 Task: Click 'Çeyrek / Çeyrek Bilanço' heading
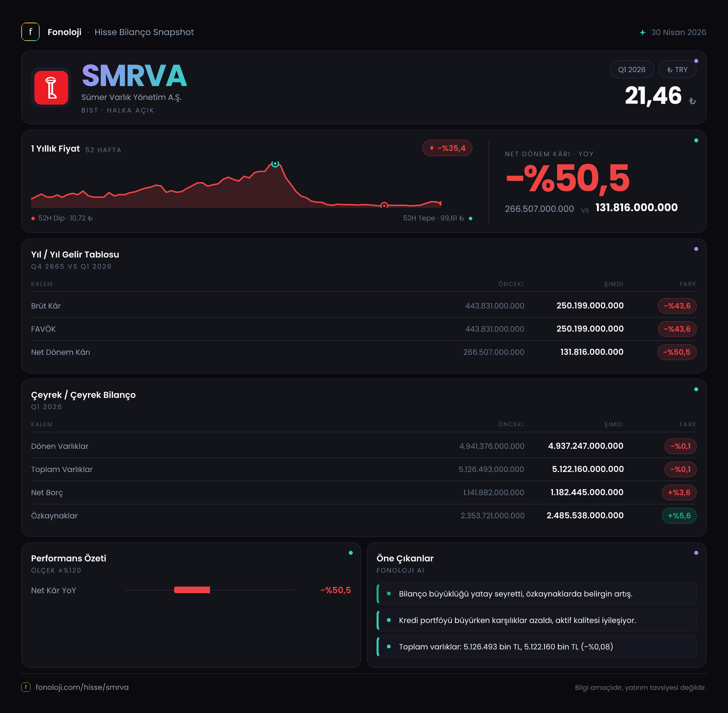[83, 395]
